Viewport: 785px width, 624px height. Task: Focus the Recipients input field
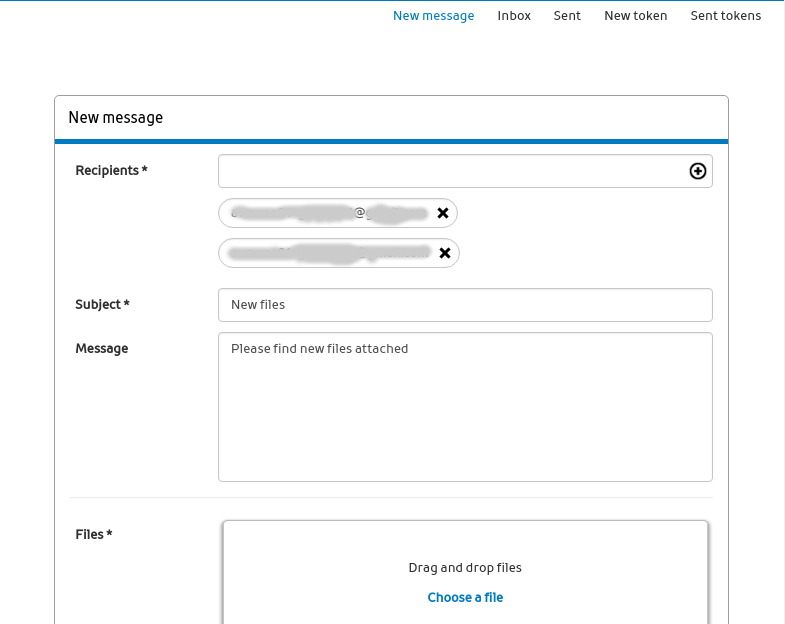[x=450, y=171]
